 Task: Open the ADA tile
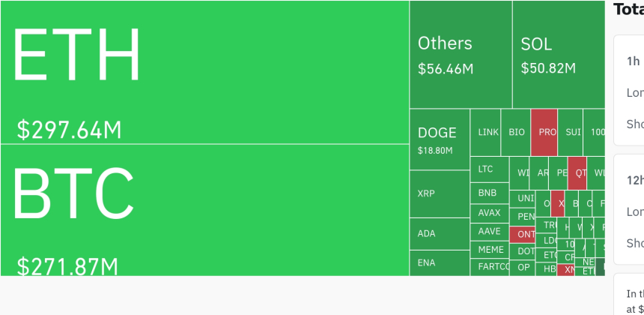[440, 234]
